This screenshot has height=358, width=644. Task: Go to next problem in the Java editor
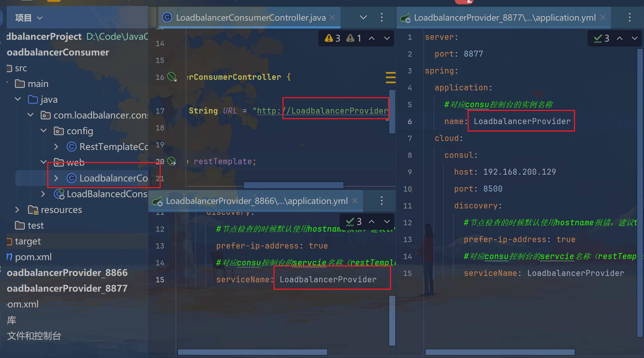pyautogui.click(x=387, y=38)
